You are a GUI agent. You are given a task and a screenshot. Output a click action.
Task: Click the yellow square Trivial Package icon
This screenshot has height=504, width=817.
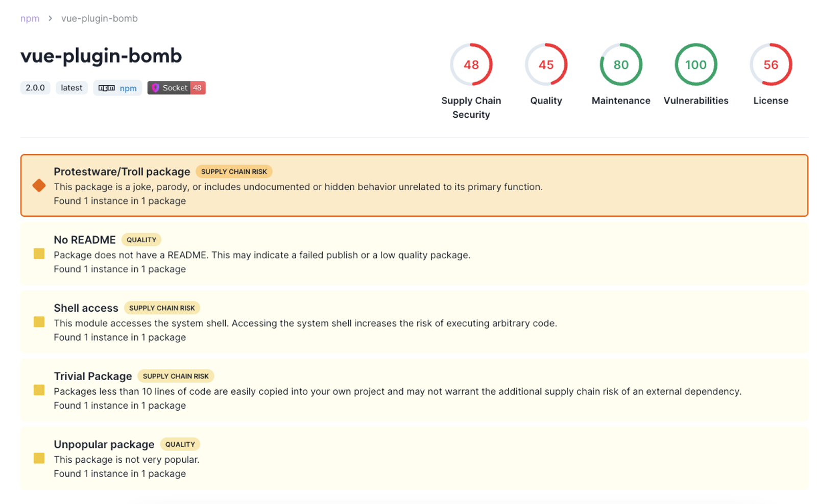pyautogui.click(x=39, y=390)
